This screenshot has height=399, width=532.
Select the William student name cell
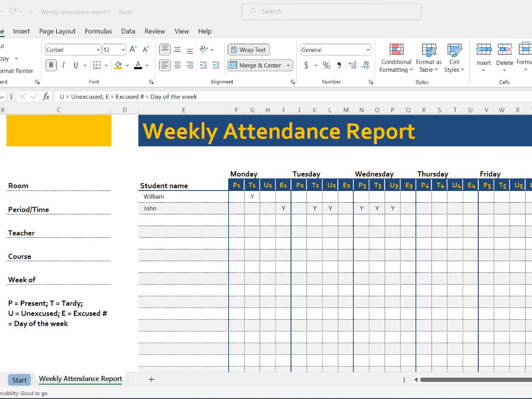tap(183, 197)
